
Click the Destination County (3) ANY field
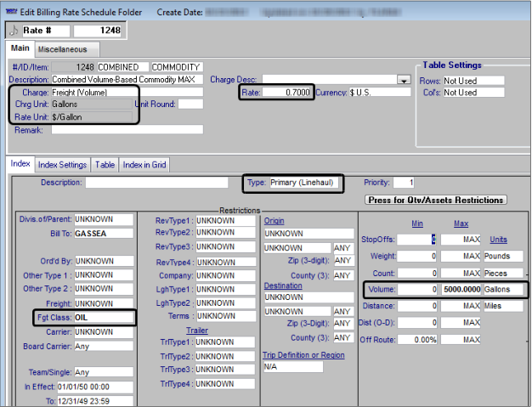click(x=342, y=338)
